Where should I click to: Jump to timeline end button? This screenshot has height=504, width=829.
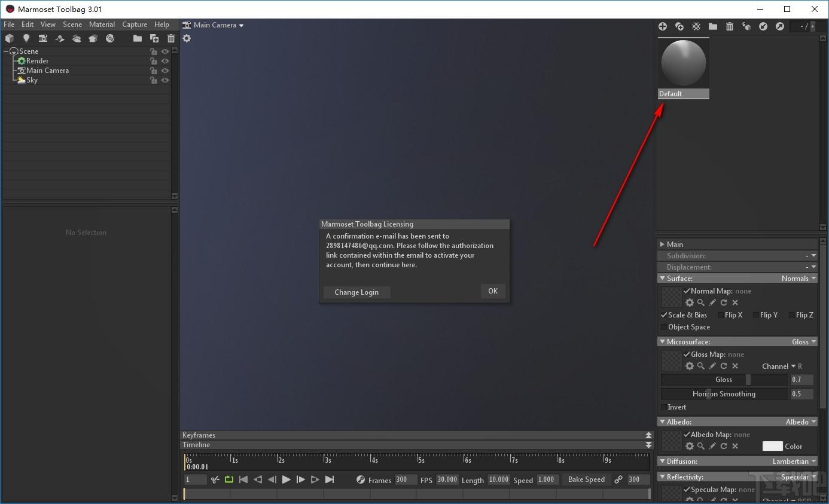click(x=330, y=479)
